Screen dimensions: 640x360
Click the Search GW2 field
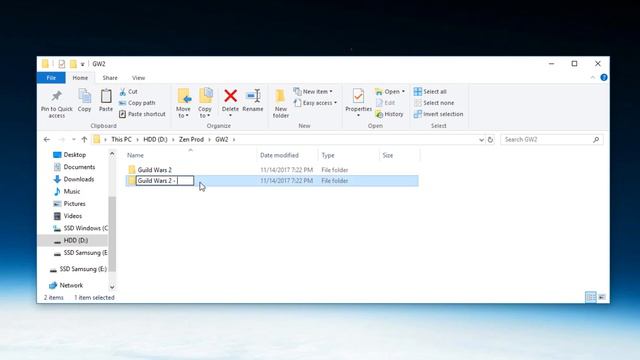(552, 140)
